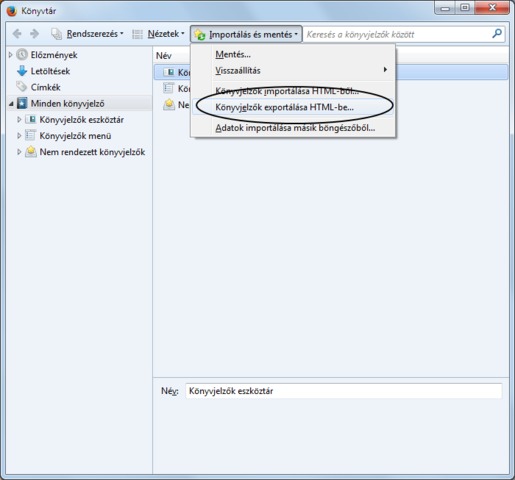Expand the Előzmények tree node
The image size is (515, 480).
pos(10,55)
